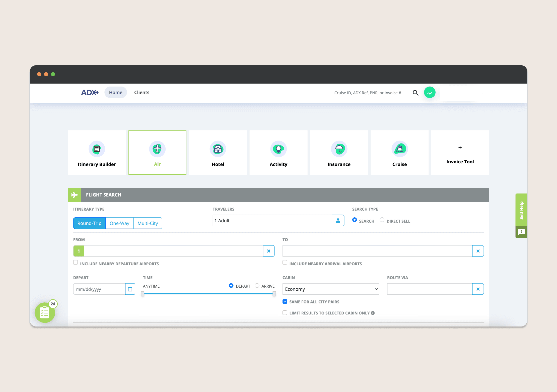
Task: Open the clipboard checklist widget with 24 badge
Action: click(45, 313)
